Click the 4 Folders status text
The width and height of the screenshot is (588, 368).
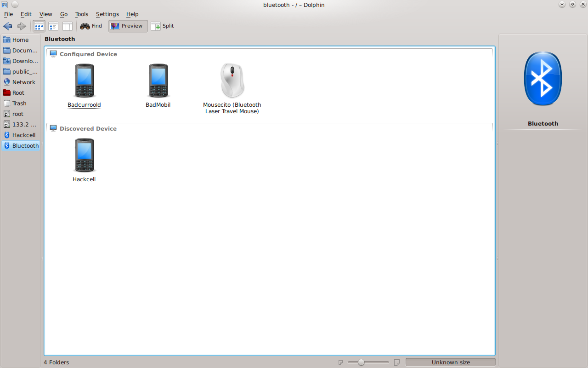tap(57, 362)
